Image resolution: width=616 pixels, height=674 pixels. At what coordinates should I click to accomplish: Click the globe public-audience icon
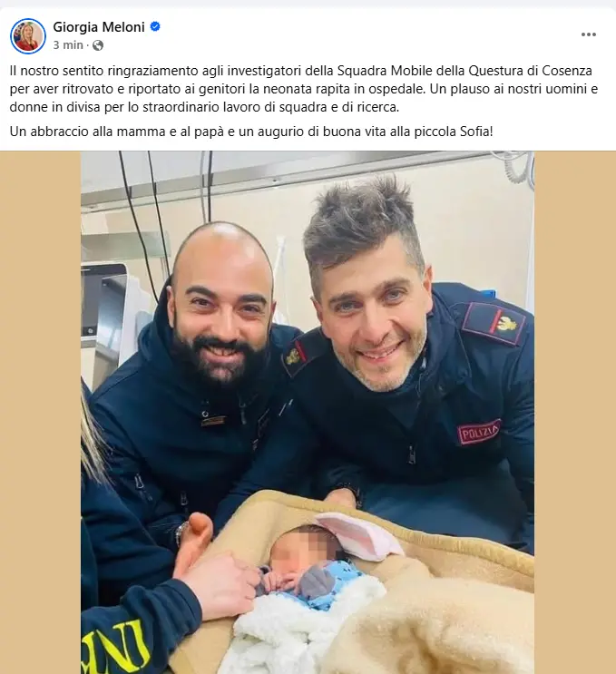coord(98,45)
